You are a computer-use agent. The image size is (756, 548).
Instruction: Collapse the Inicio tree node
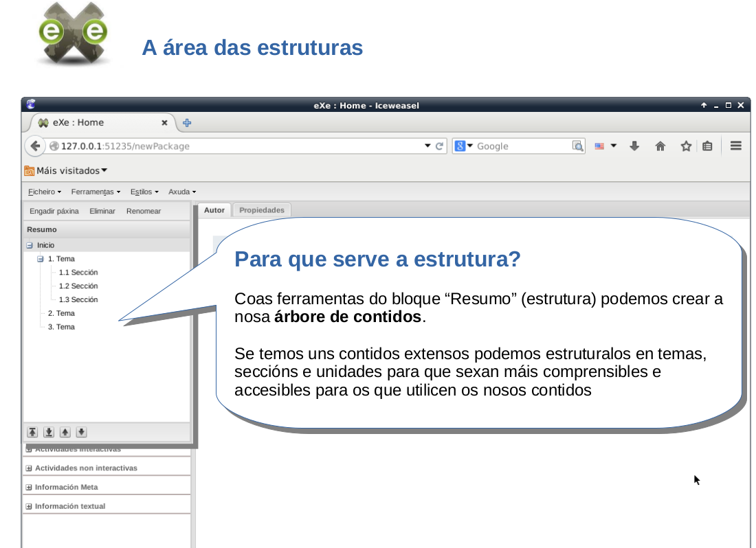30,245
